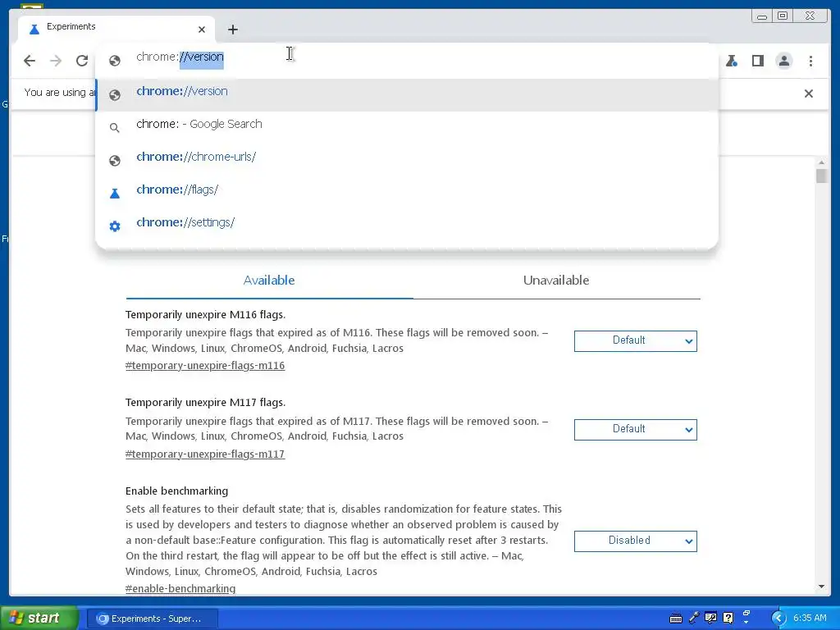
Task: Follow the #temporary-unexpire-flags-m116 link
Action: pos(205,366)
